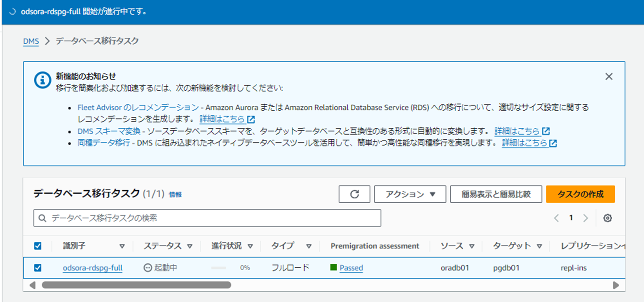Image resolution: width=644 pixels, height=302 pixels.
Task: Toggle the select-all checkbox in the table header
Action: click(38, 246)
